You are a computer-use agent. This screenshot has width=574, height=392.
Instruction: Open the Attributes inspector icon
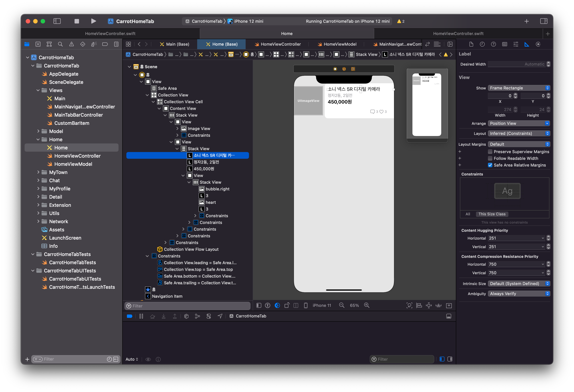[516, 44]
